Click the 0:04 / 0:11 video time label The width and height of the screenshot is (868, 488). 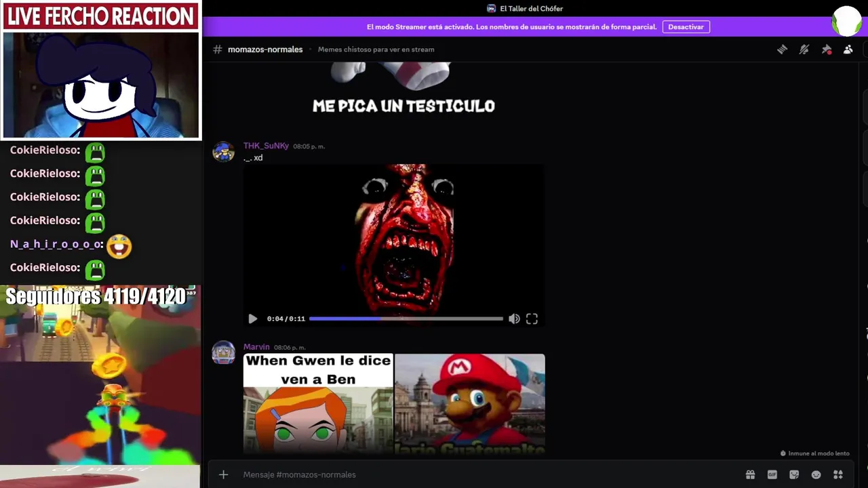pyautogui.click(x=285, y=319)
